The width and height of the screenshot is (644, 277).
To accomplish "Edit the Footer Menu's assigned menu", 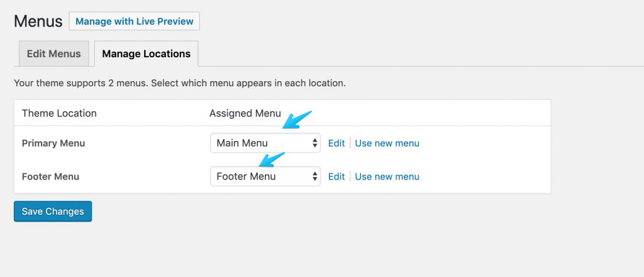I will click(x=336, y=176).
